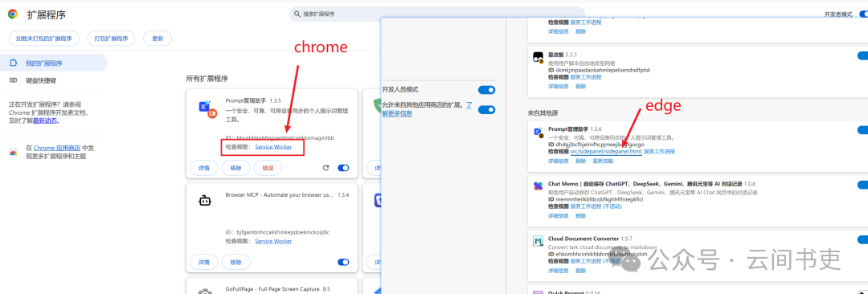The image size is (868, 294).
Task: Open the Chrome 应用商店 link
Action: (56, 148)
